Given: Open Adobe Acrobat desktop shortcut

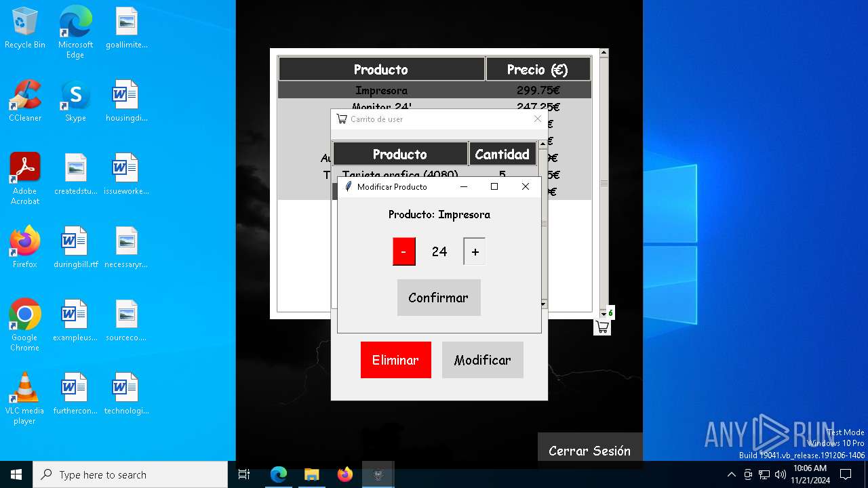Looking at the screenshot, I should pyautogui.click(x=25, y=178).
